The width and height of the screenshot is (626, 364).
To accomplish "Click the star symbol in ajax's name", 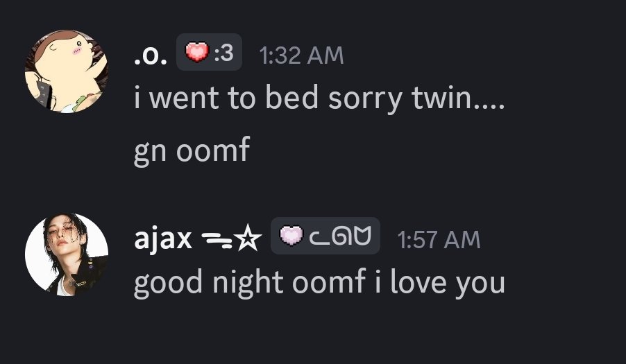I will pos(248,238).
